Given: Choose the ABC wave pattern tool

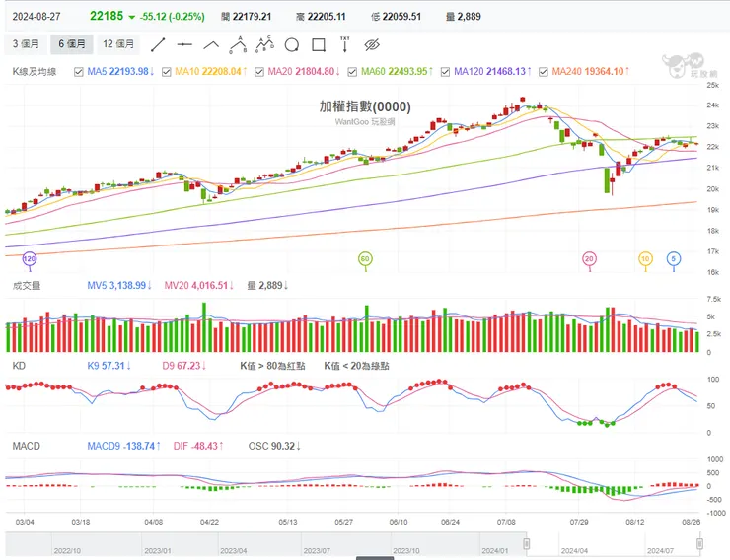Looking at the screenshot, I should [x=263, y=44].
